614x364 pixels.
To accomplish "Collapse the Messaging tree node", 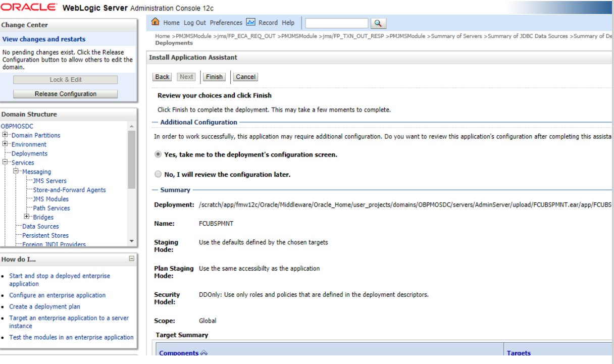I will 17,171.
